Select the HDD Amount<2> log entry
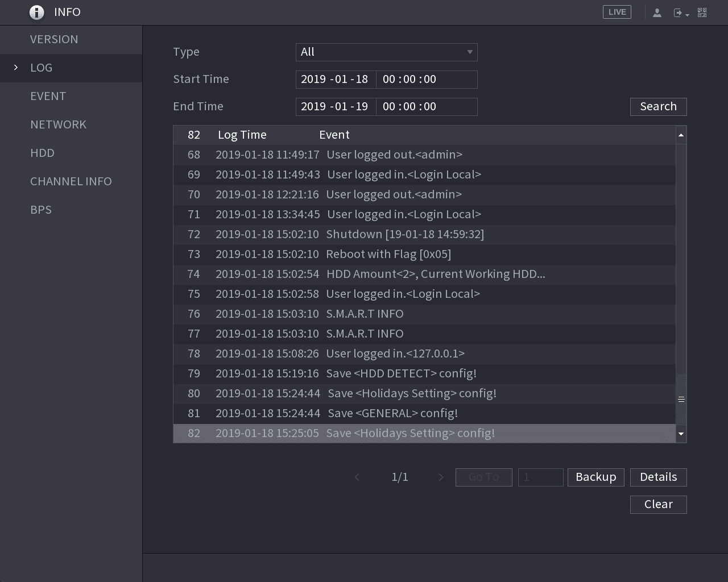The width and height of the screenshot is (728, 582). tap(424, 275)
